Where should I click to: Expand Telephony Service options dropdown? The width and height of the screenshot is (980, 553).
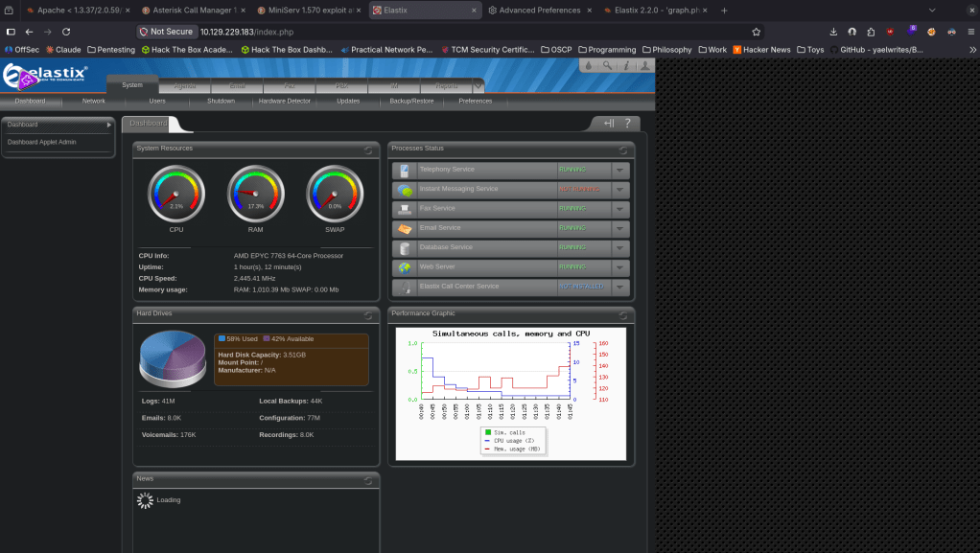[x=620, y=170]
